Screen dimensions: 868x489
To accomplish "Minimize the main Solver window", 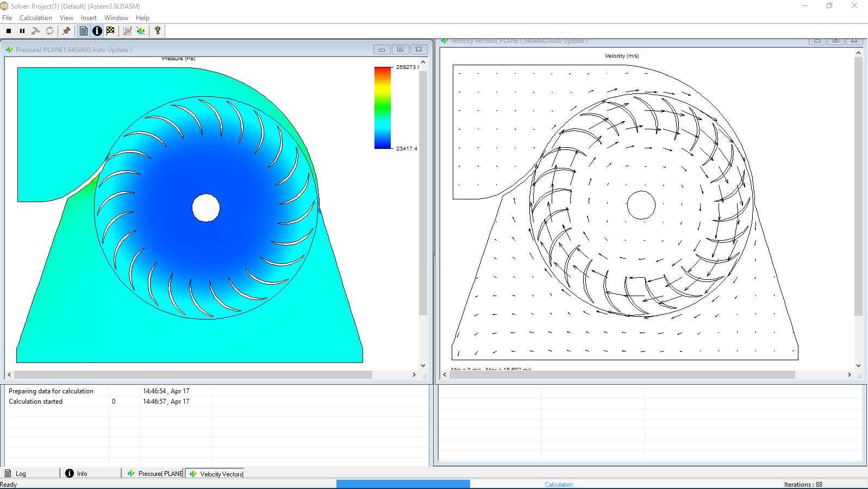I will pos(805,6).
